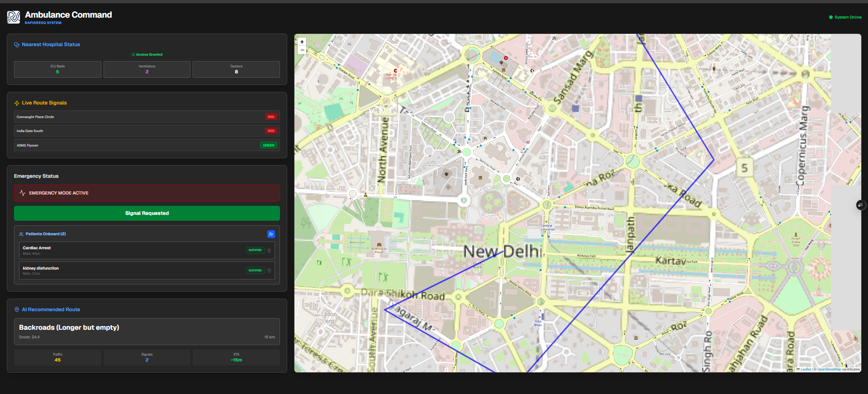868x394 pixels.
Task: Click NOTIFIED badge for Cardiac Arrest
Action: (255, 250)
